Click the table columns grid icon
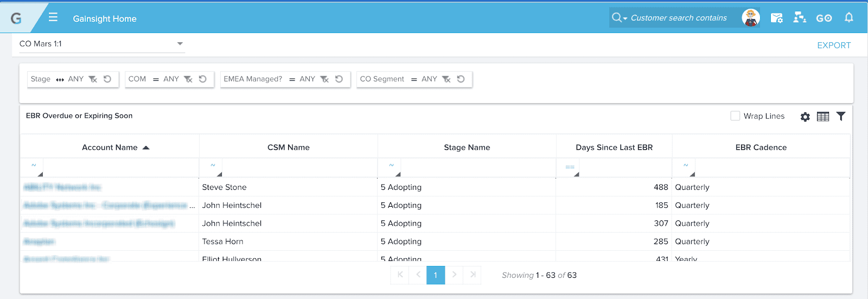The image size is (868, 299). pyautogui.click(x=822, y=117)
